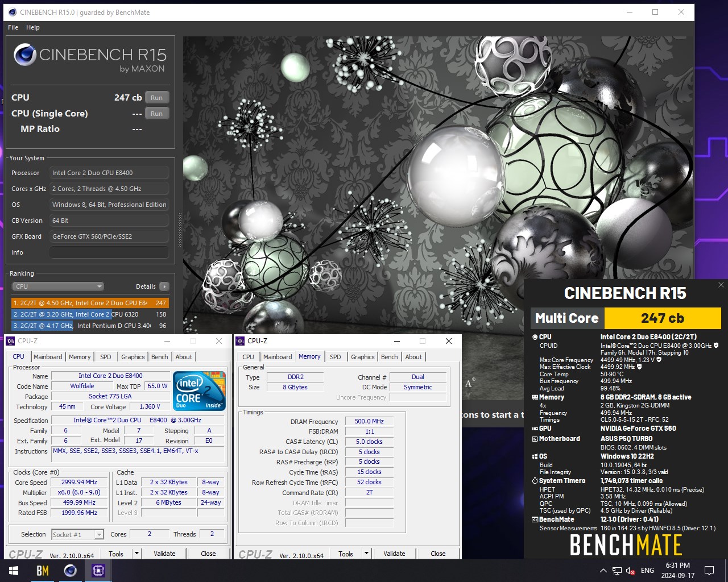Open the Socket #1 selection dropdown

78,535
